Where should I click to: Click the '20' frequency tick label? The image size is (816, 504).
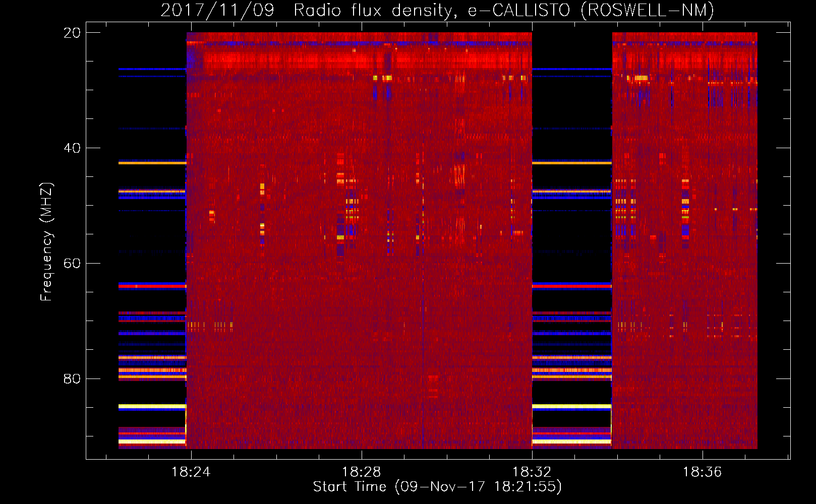(x=72, y=33)
